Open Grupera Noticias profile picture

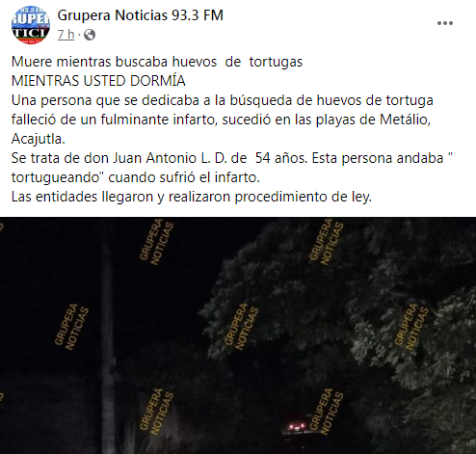(31, 25)
